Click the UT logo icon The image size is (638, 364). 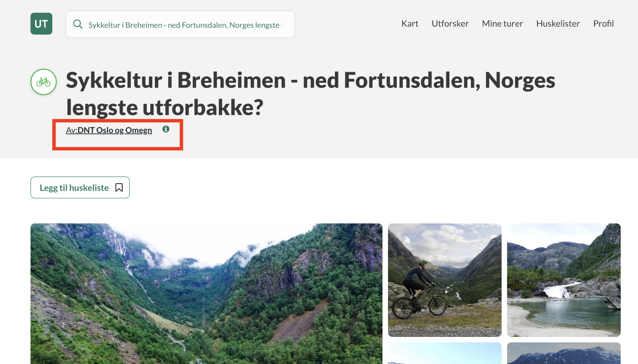(41, 24)
